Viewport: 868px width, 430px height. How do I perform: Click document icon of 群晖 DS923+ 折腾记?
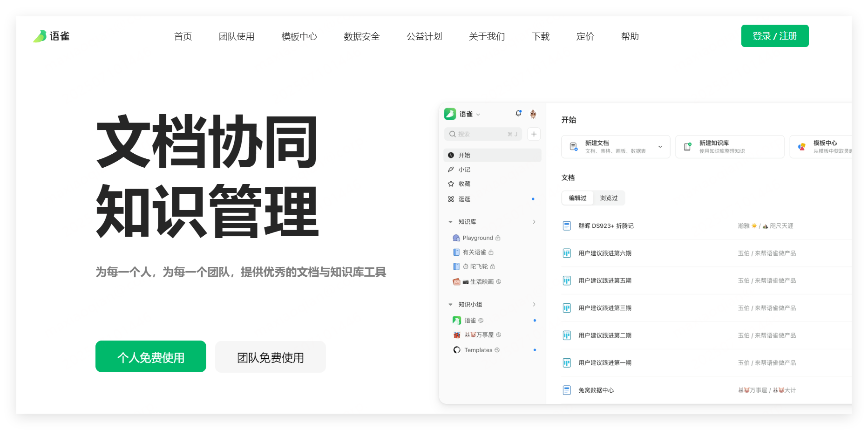pos(567,226)
